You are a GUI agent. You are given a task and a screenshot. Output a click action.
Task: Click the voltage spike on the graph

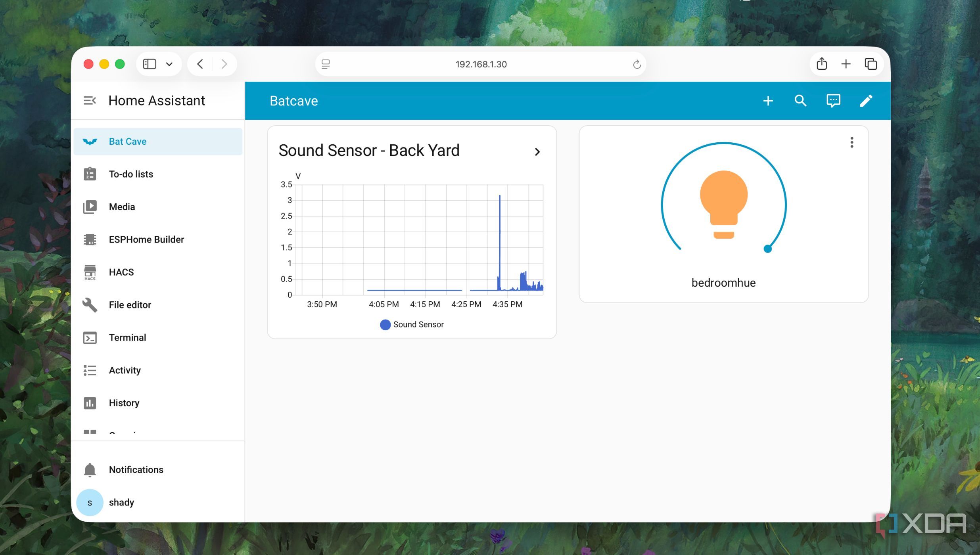point(500,243)
